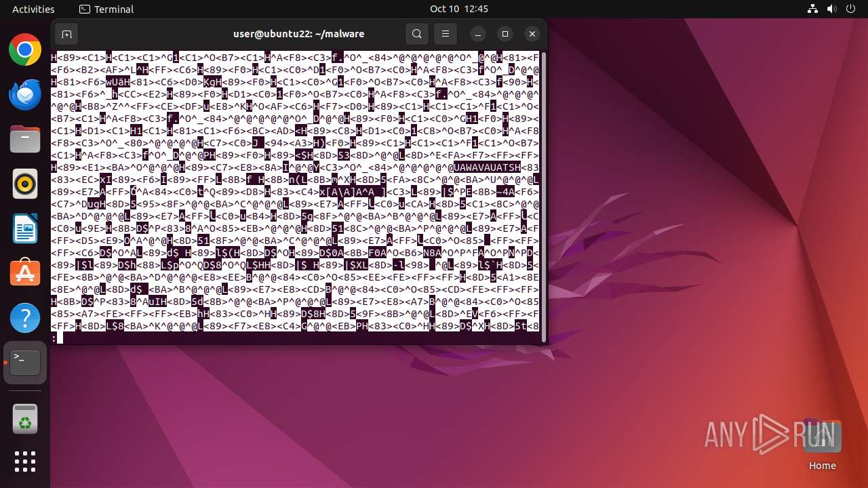Viewport: 868px width, 488px height.
Task: Launch Google Chrome from dock
Action: point(25,50)
